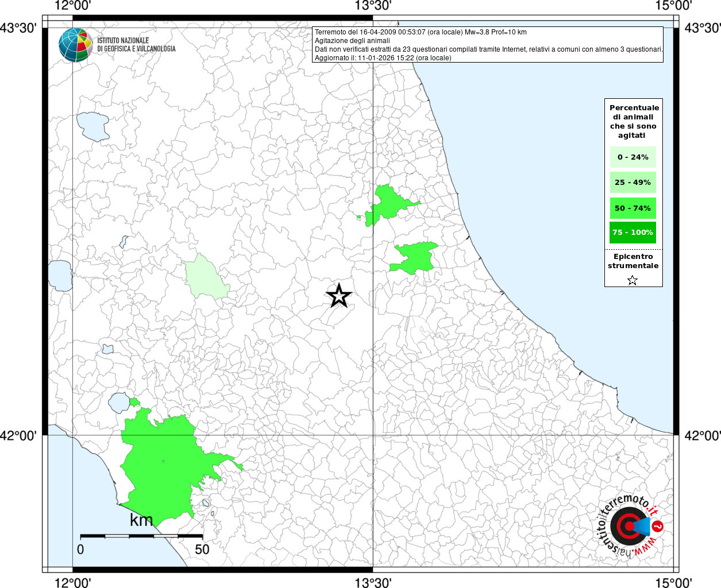721x588 pixels.
Task: Click the 'Agitazione degli animali' line
Action: tap(352, 41)
